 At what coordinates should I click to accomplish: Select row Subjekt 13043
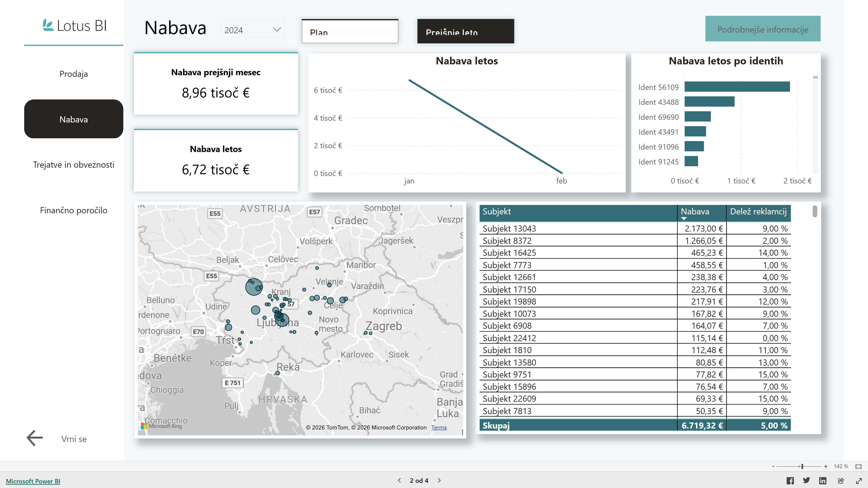tap(635, 228)
